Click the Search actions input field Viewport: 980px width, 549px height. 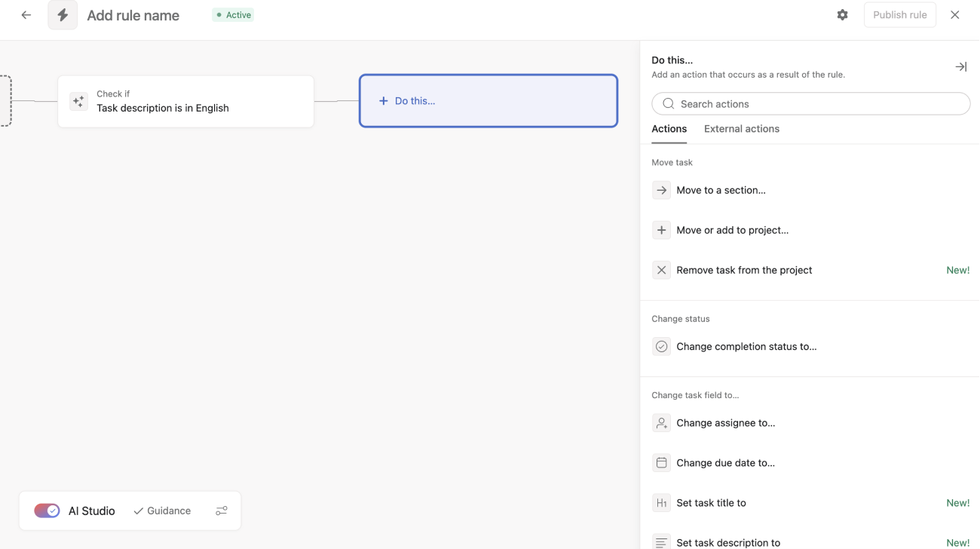click(810, 103)
